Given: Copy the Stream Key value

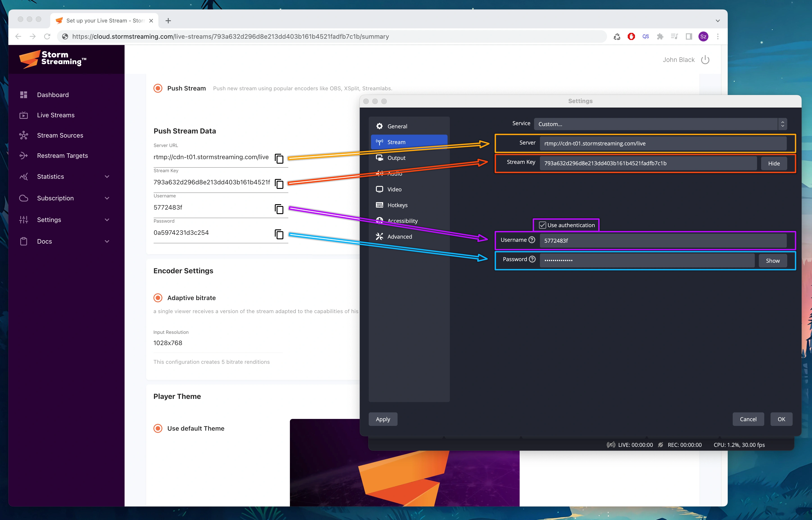Looking at the screenshot, I should (279, 184).
